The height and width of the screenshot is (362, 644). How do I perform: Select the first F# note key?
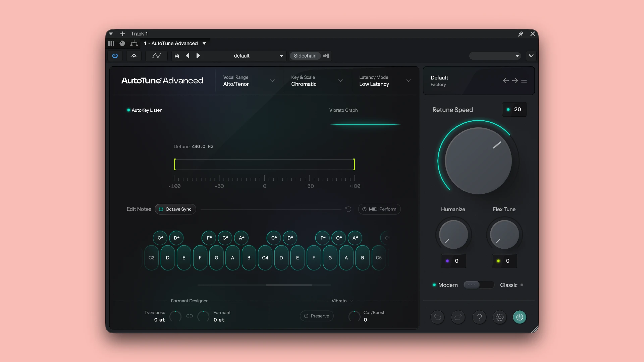[x=209, y=238]
